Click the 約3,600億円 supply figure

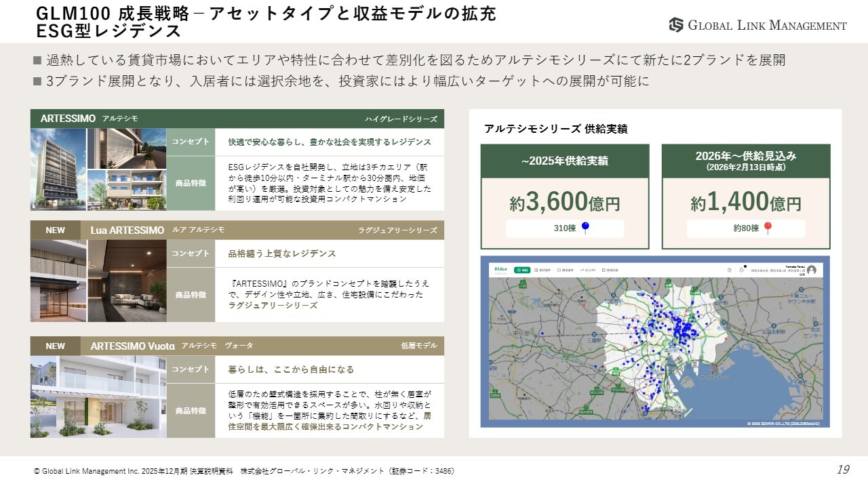click(564, 202)
